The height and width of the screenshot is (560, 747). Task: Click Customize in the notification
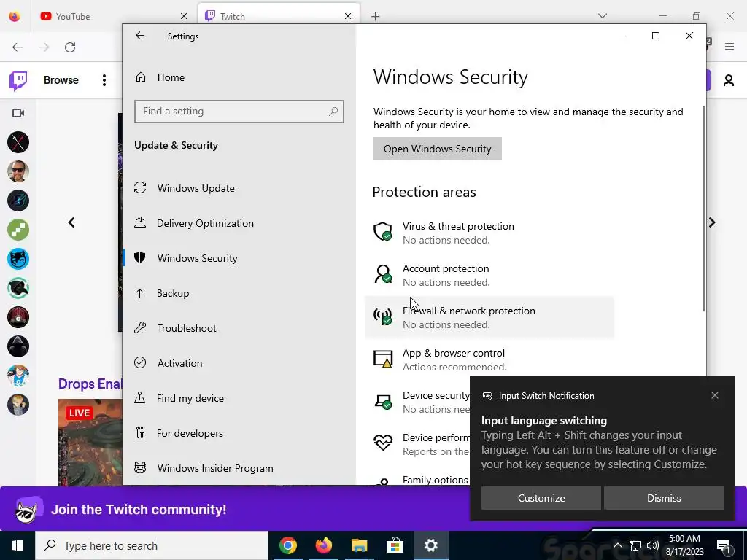[541, 498]
